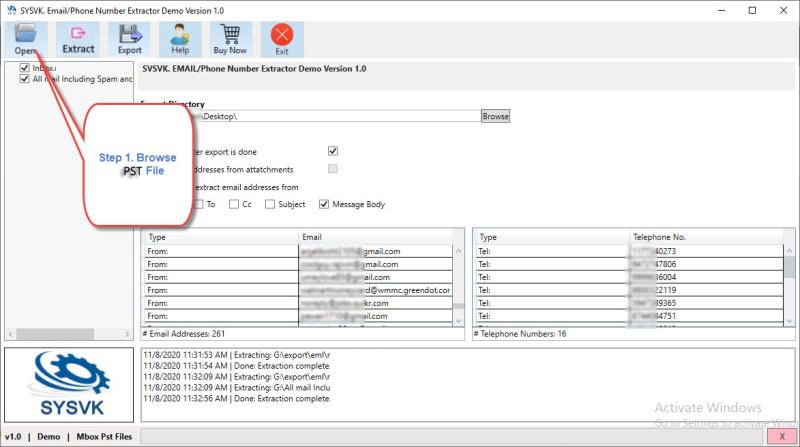This screenshot has width=800, height=447.
Task: Click the Type header in email table
Action: click(x=221, y=237)
